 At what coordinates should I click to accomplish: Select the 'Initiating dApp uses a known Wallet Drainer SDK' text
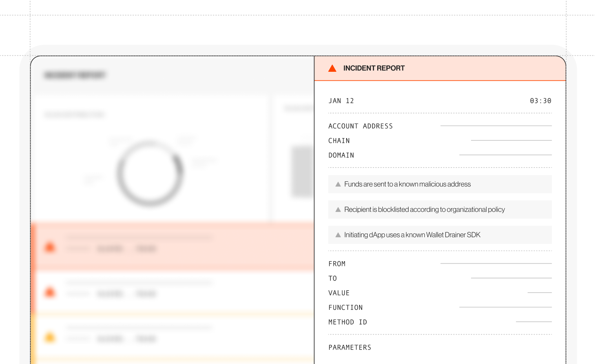coord(412,235)
